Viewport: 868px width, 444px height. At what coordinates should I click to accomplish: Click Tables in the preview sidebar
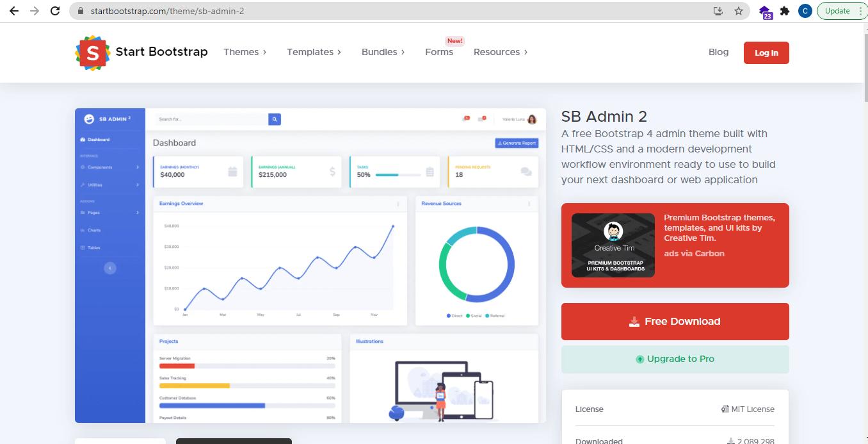point(90,248)
